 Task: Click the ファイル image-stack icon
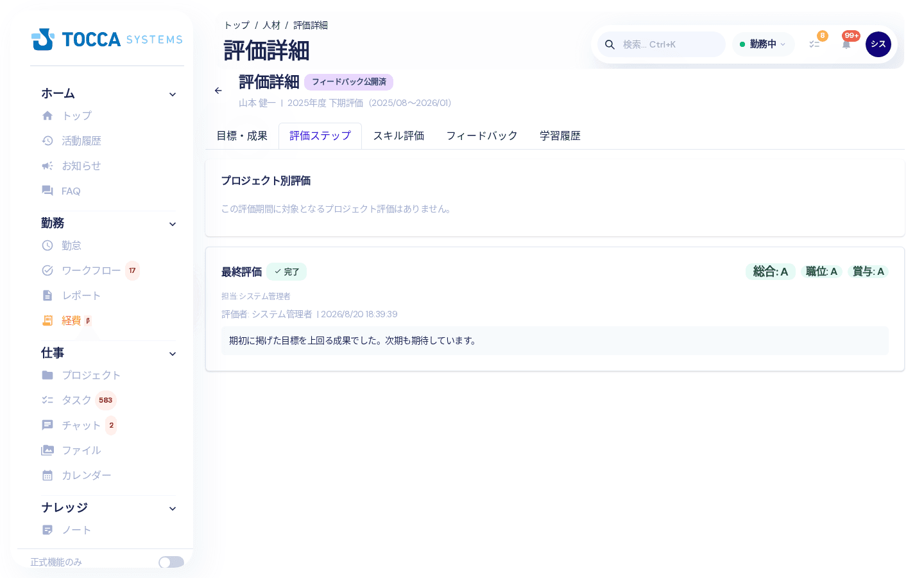coord(47,450)
